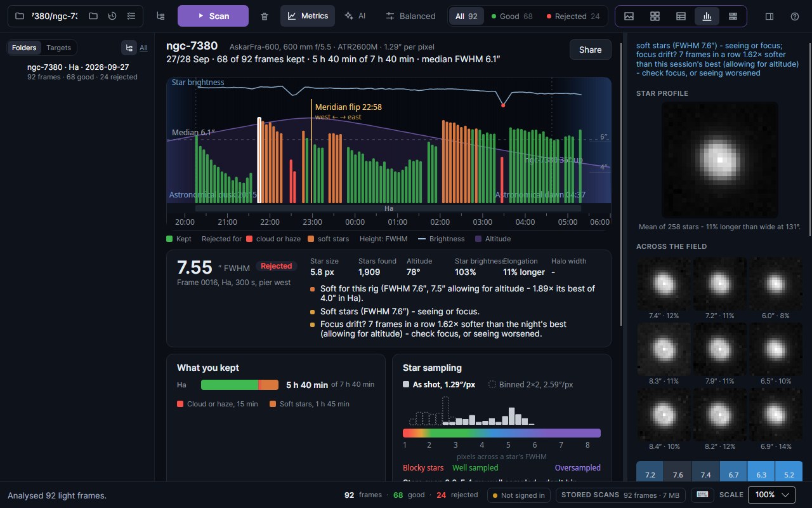Click the Share button
The width and height of the screenshot is (812, 508).
590,50
